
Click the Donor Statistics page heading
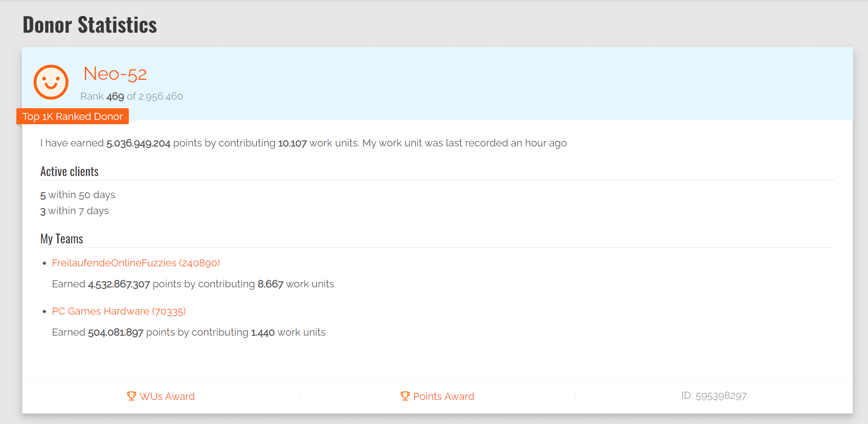click(x=90, y=25)
